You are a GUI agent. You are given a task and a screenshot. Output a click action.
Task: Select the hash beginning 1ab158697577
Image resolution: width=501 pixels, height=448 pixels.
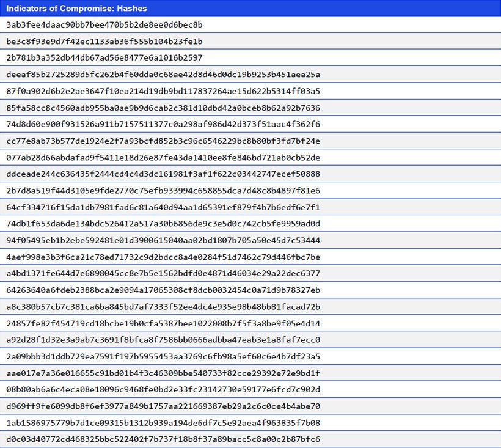tap(163, 423)
